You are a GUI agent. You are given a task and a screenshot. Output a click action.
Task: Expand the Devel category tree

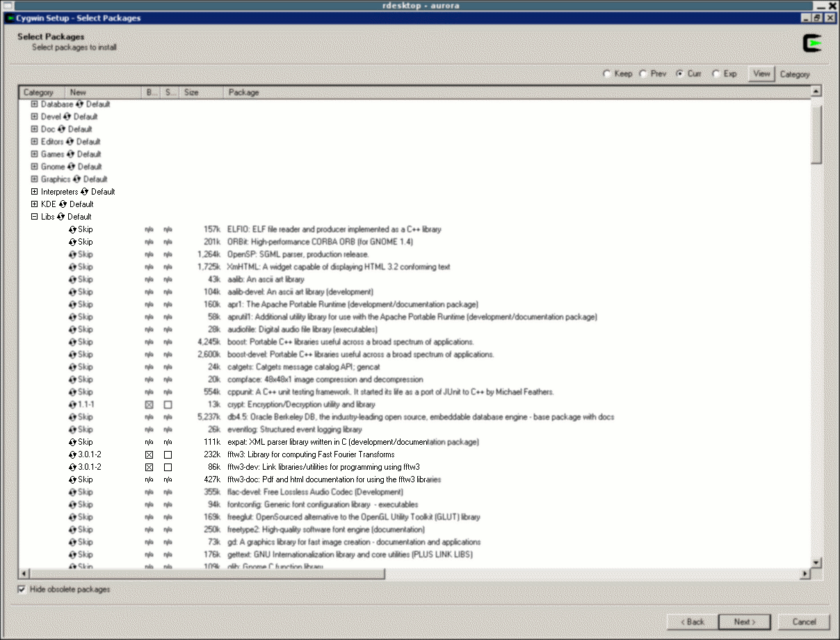tap(34, 117)
